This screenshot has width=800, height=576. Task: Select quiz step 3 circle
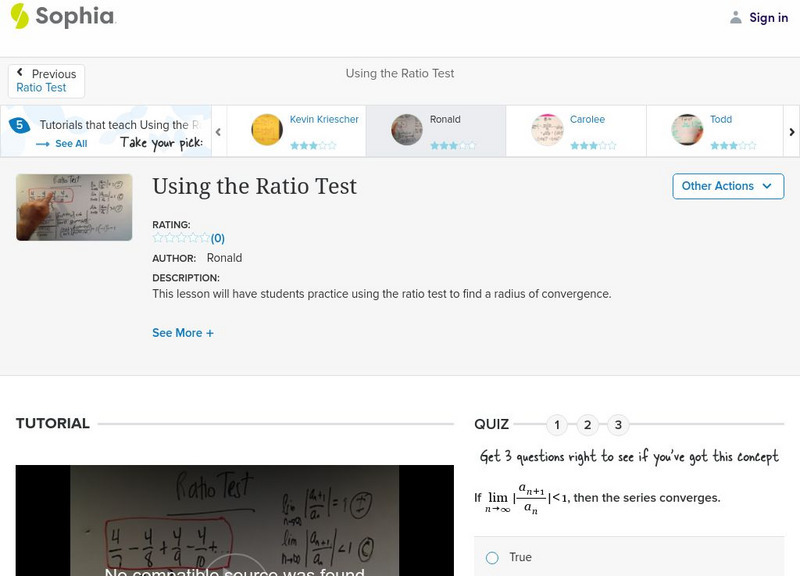[617, 424]
